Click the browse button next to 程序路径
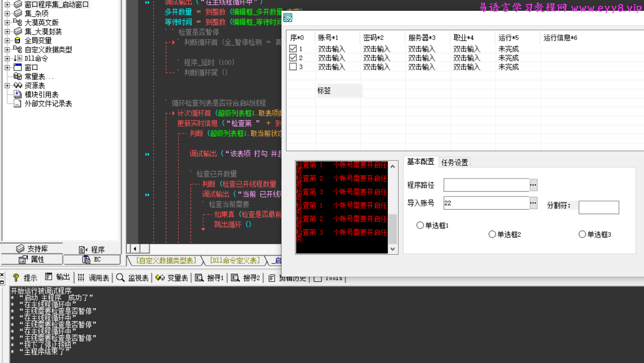 click(533, 185)
